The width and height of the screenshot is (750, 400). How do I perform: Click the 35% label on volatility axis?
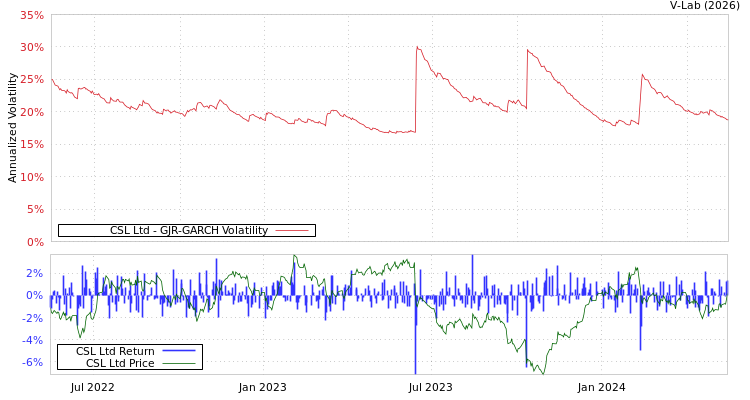[31, 16]
